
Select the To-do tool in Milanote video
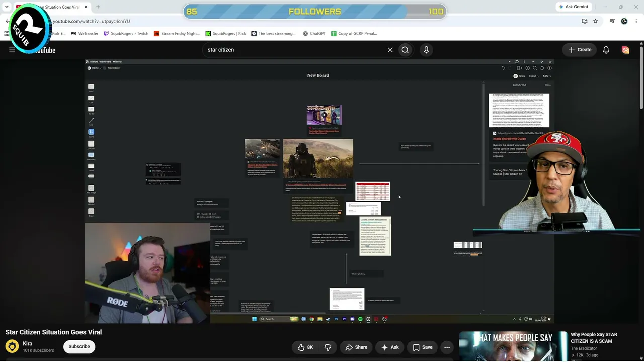[91, 110]
